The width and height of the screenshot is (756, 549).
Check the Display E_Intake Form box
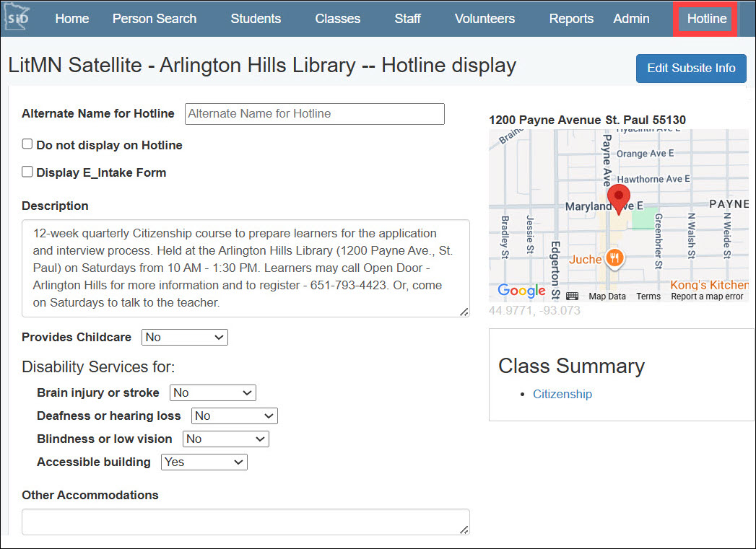[27, 172]
